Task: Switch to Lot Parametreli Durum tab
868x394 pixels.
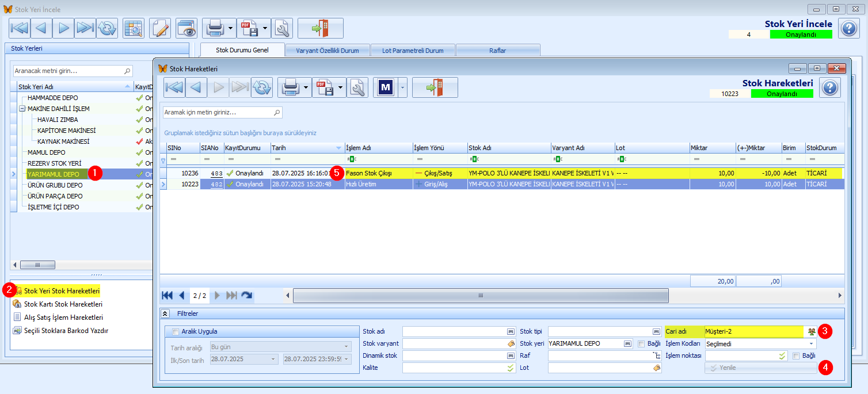Action: pos(413,51)
